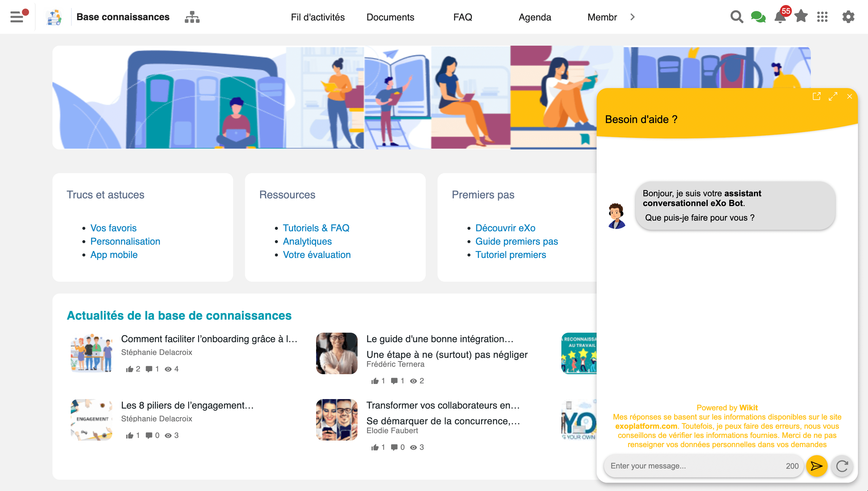Open the Découvrir eXo link
Image resolution: width=868 pixels, height=491 pixels.
(x=505, y=228)
